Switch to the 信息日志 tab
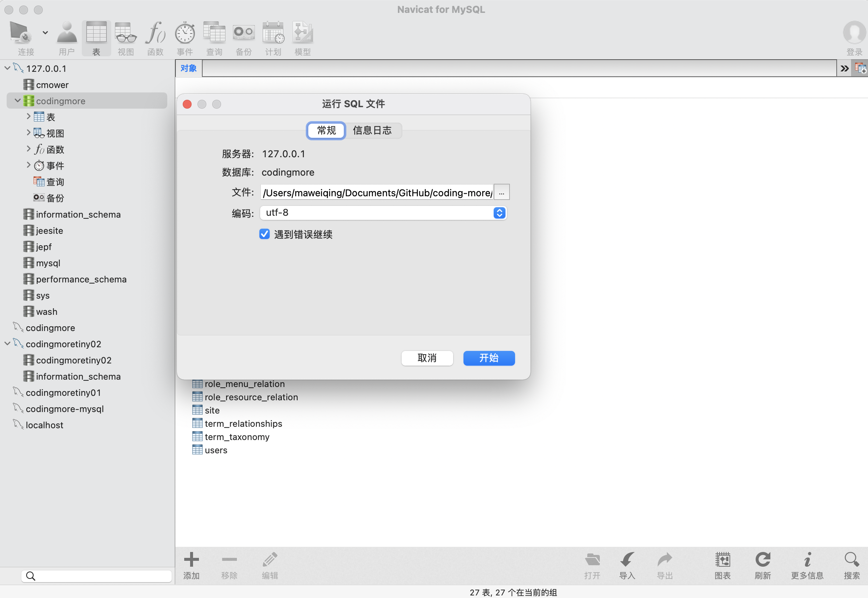The image size is (868, 598). pos(372,130)
